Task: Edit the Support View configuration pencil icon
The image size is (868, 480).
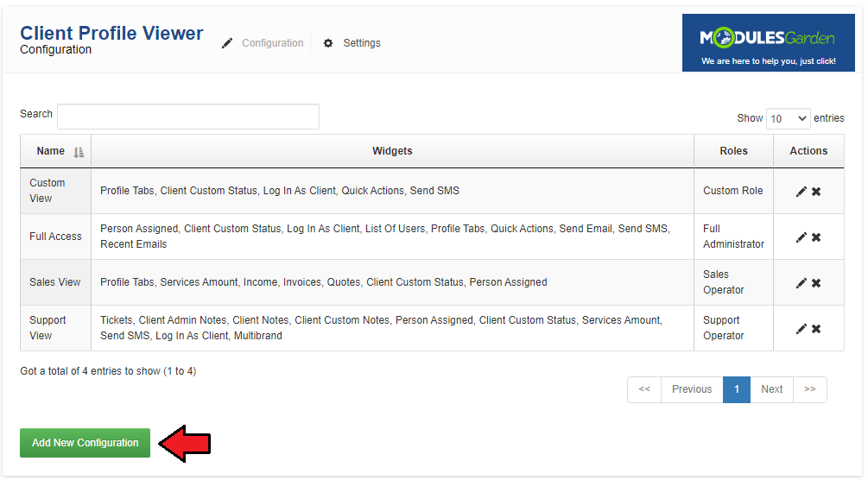Action: pyautogui.click(x=801, y=329)
